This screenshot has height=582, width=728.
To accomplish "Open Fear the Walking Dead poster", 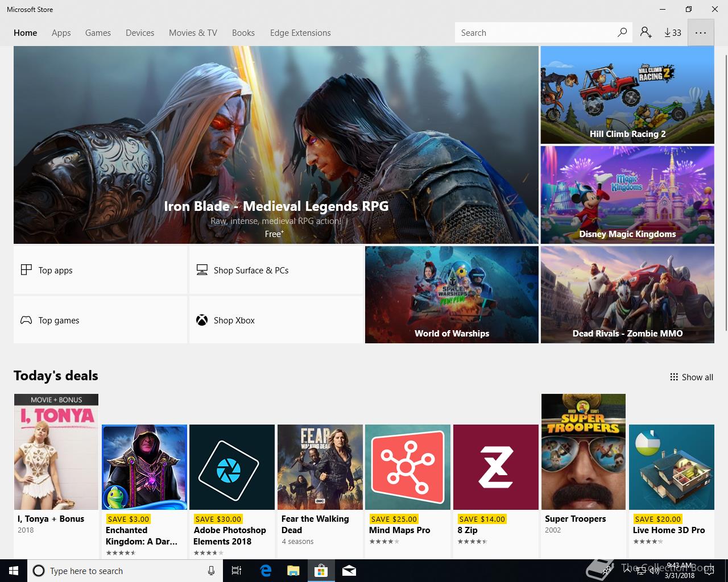I will 320,467.
